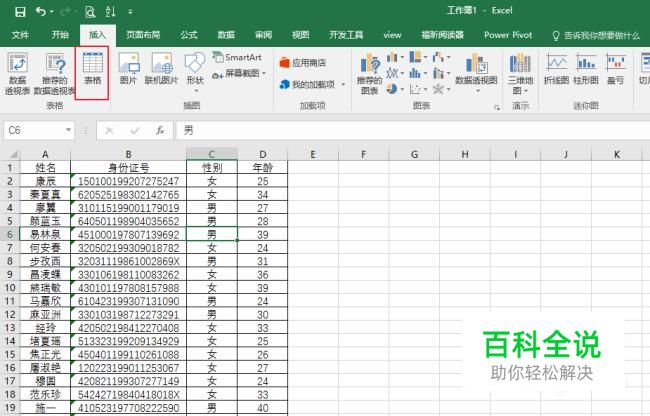
Task: Click the Sort A to Z quick icon
Action: pyautogui.click(x=110, y=12)
